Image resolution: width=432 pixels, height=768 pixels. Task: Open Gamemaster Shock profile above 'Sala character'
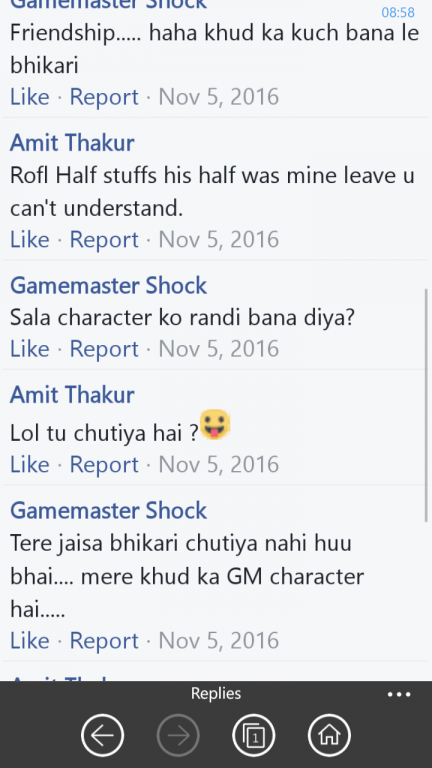click(108, 286)
